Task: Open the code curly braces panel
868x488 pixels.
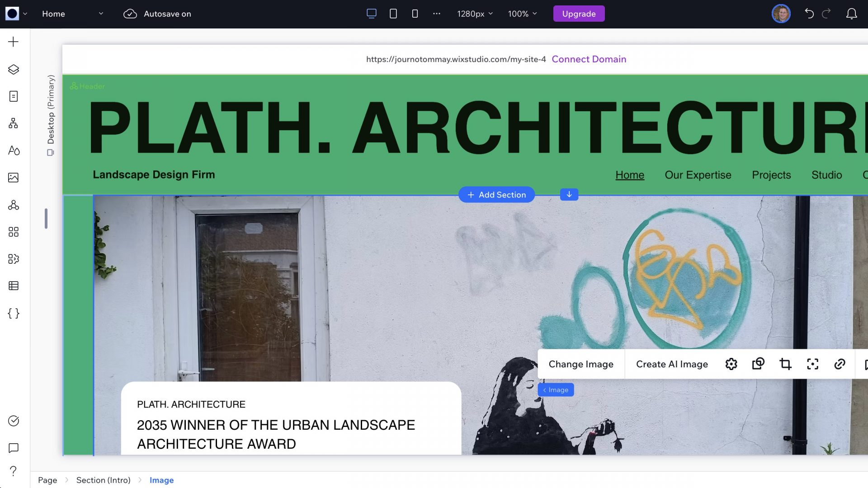Action: point(14,313)
